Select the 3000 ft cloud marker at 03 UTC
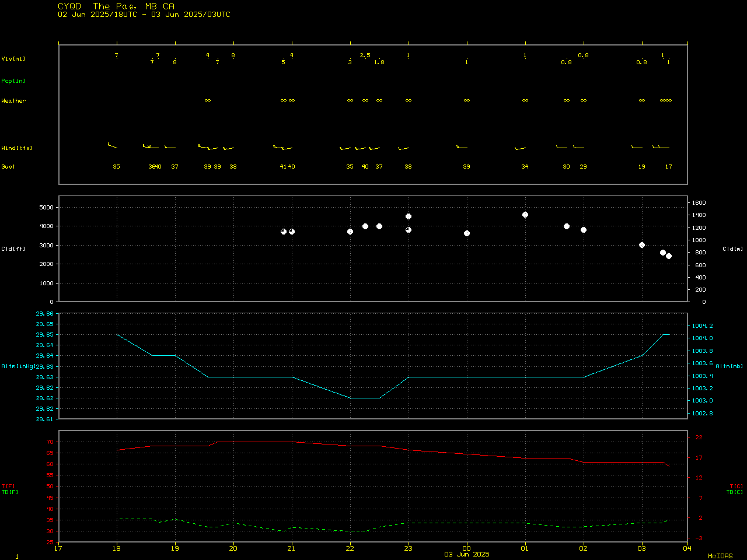The width and height of the screenshot is (747, 560). [642, 245]
